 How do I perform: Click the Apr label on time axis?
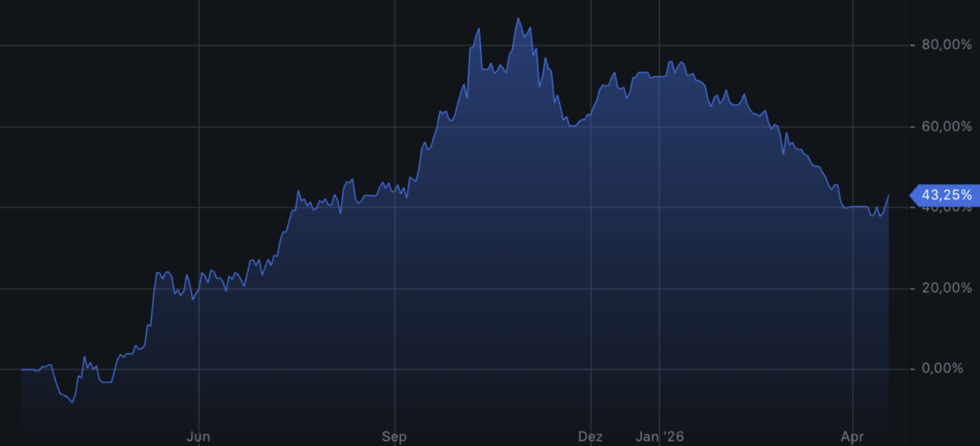[852, 437]
